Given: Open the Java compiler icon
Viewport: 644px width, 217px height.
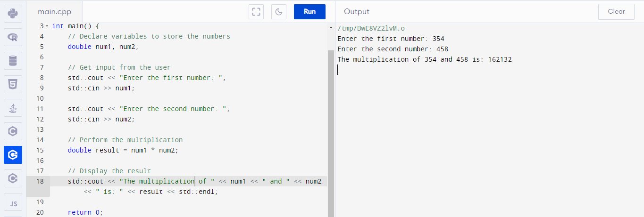Looking at the screenshot, I should (x=13, y=108).
